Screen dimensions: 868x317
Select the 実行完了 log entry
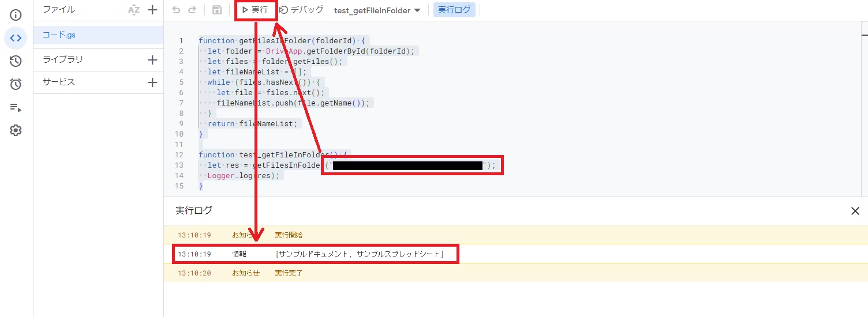[515, 273]
